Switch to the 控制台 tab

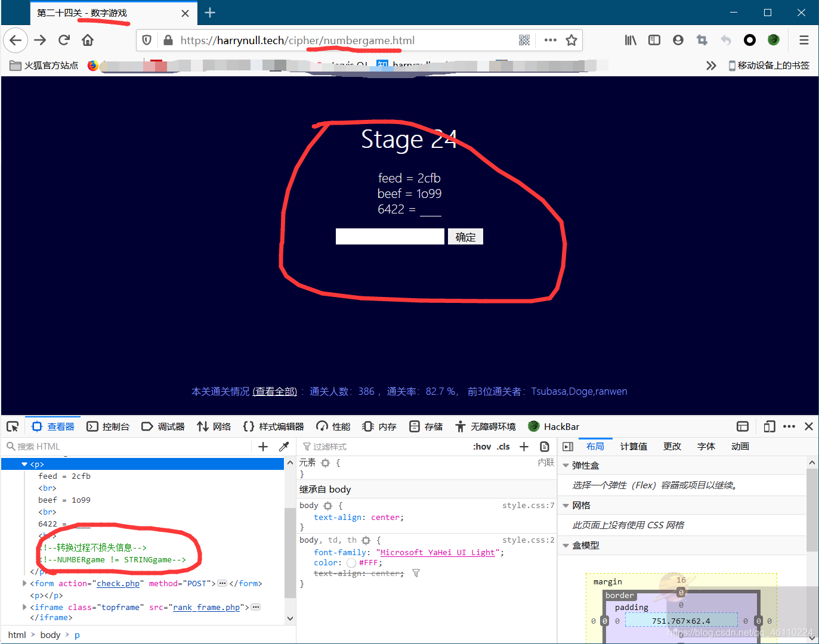108,426
